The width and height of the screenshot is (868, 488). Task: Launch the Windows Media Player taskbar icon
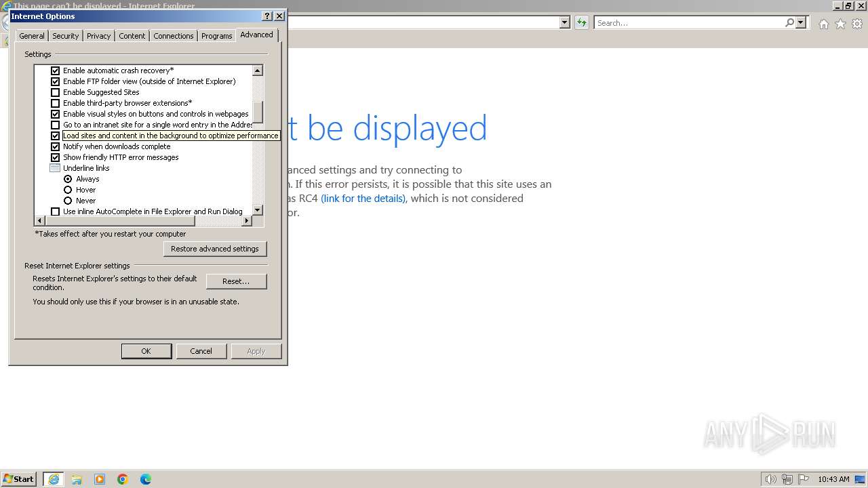(x=100, y=479)
